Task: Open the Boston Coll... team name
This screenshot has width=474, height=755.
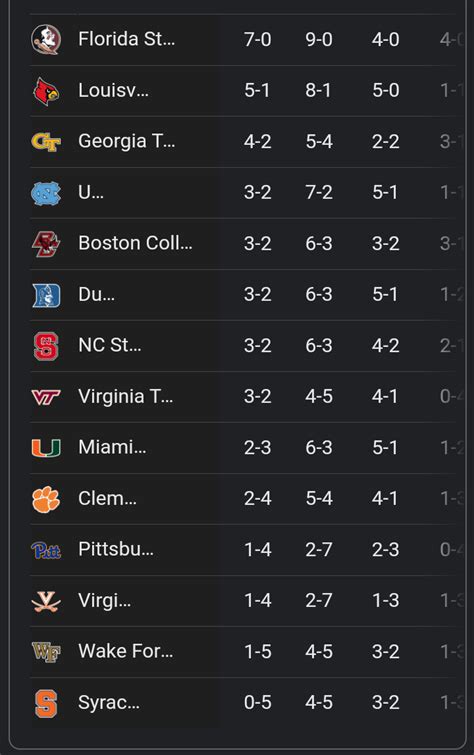Action: click(x=135, y=243)
